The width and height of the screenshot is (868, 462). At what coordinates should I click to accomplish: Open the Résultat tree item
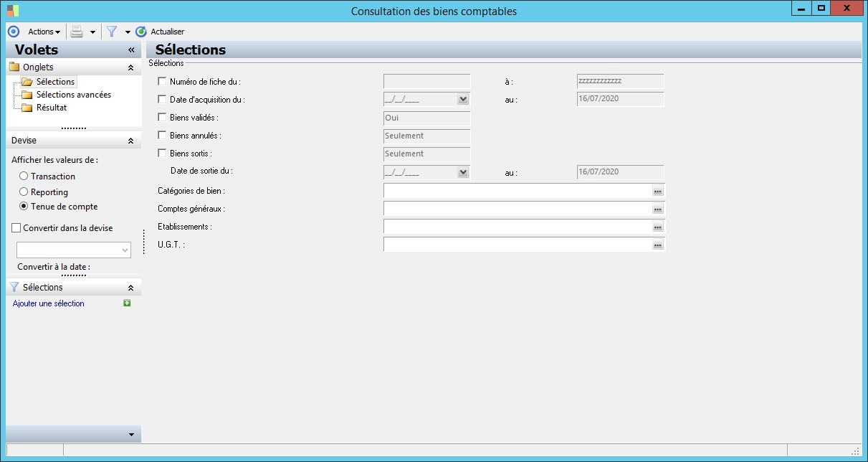(x=52, y=108)
